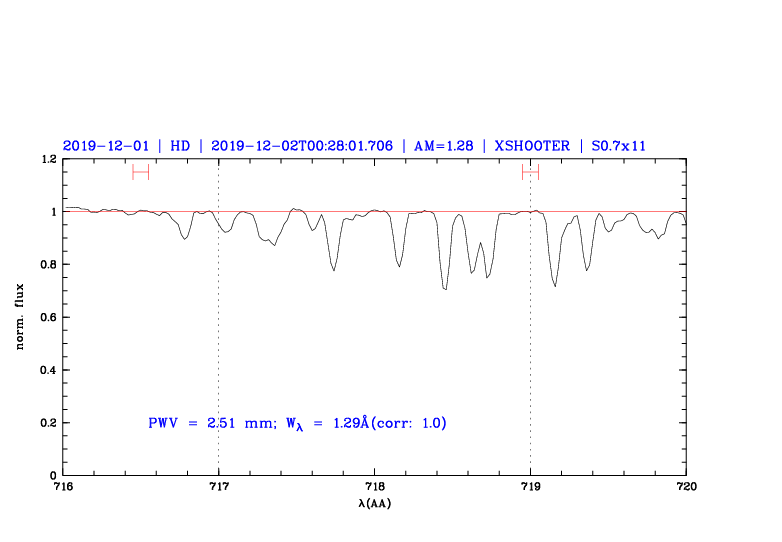Click the right red range marker
782x542 pixels.
[530, 172]
